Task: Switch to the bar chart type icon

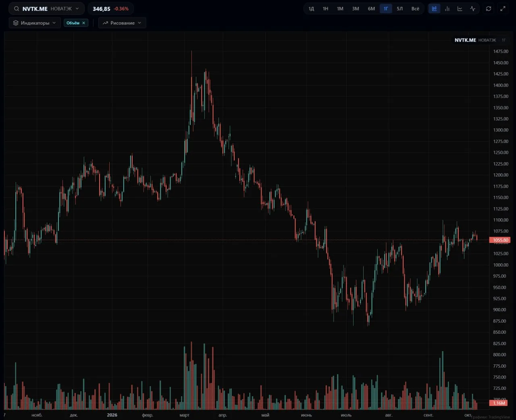Action: click(x=447, y=8)
